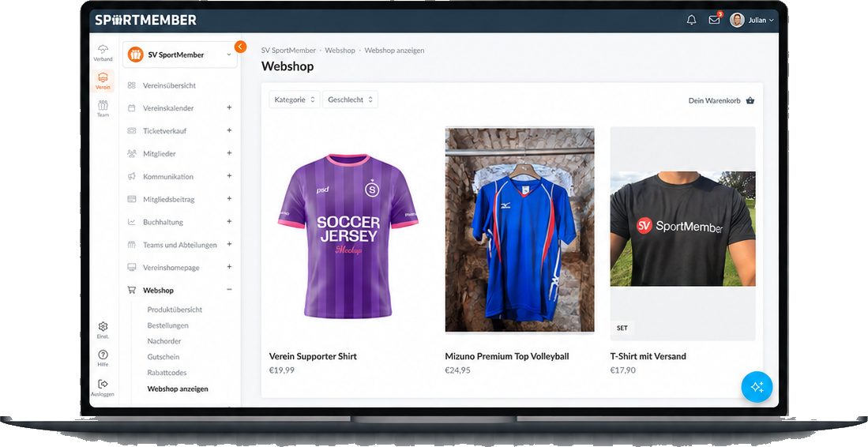Click the €24,95 price
This screenshot has height=447, width=868.
[458, 370]
